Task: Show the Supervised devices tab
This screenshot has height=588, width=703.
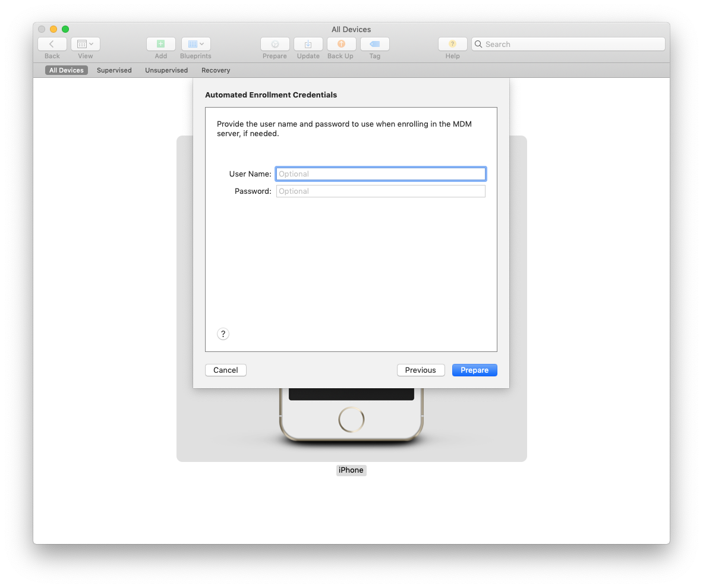Action: [x=114, y=70]
